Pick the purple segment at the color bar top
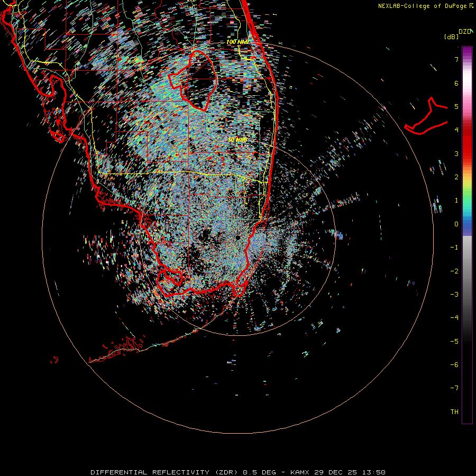Viewport: 476px width, 476px height. 467,52
